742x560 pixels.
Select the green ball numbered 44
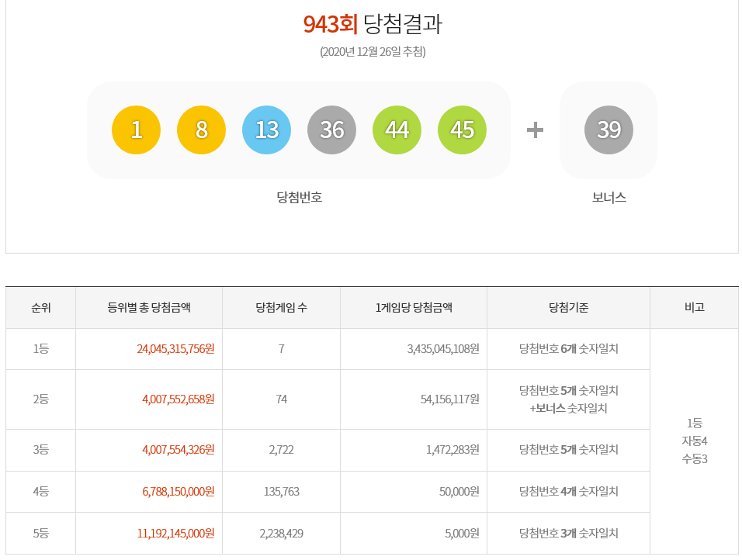point(397,130)
